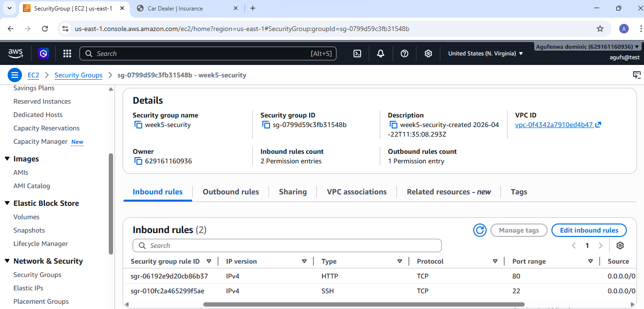Toggle the left navigation hamburger menu

click(15, 75)
